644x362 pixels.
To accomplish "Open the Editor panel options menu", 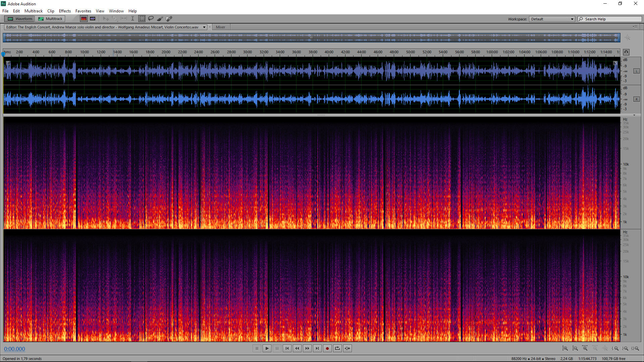I will pyautogui.click(x=635, y=27).
